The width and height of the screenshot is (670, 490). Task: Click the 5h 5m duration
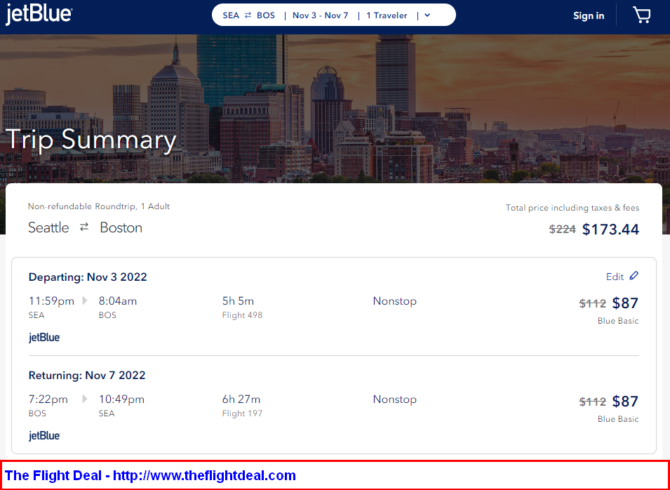coord(238,301)
